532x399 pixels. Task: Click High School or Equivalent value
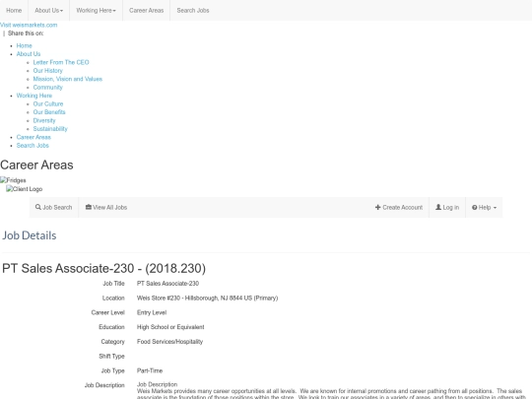coord(170,327)
